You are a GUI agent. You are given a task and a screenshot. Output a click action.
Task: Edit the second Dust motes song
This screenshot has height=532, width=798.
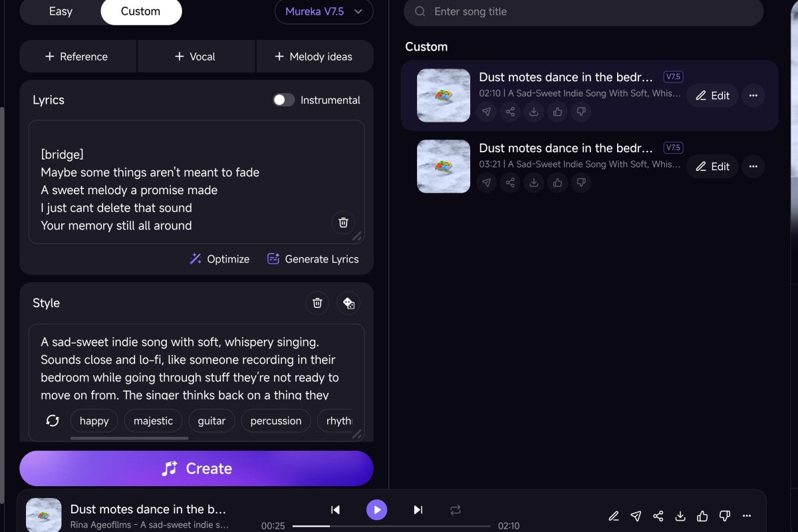tap(712, 166)
